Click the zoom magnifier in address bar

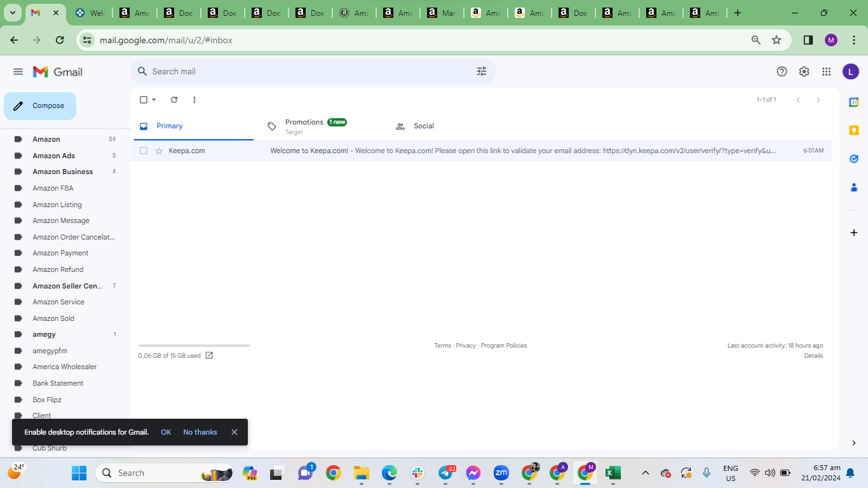[756, 40]
